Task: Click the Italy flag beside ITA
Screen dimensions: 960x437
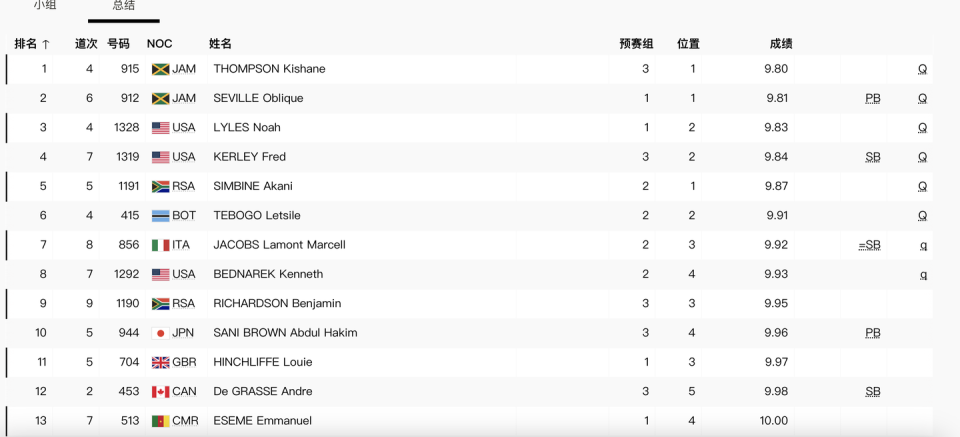Action: point(160,245)
